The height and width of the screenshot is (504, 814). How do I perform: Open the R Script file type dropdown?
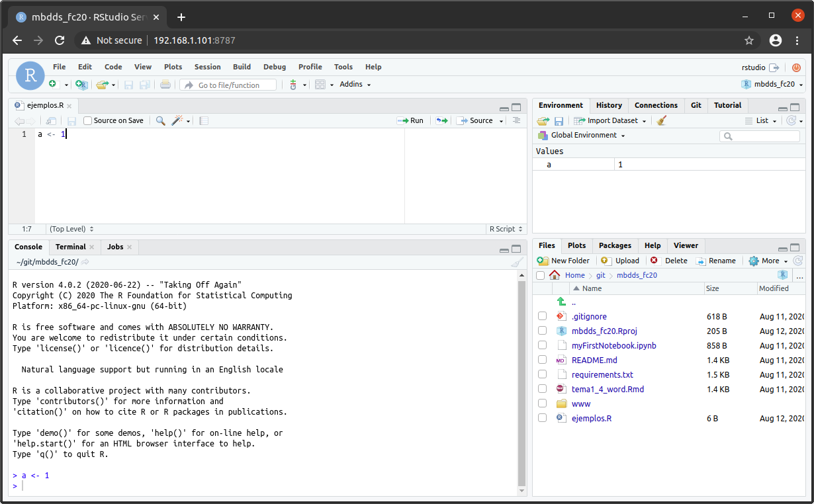(506, 229)
